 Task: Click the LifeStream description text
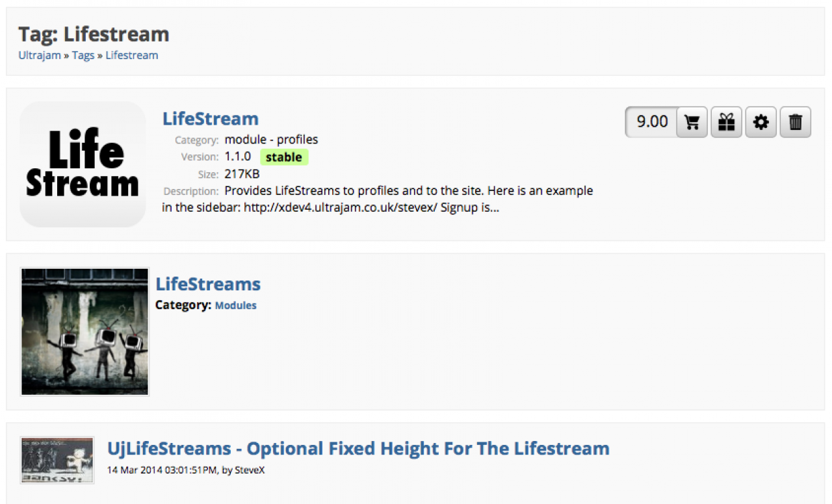pos(377,199)
